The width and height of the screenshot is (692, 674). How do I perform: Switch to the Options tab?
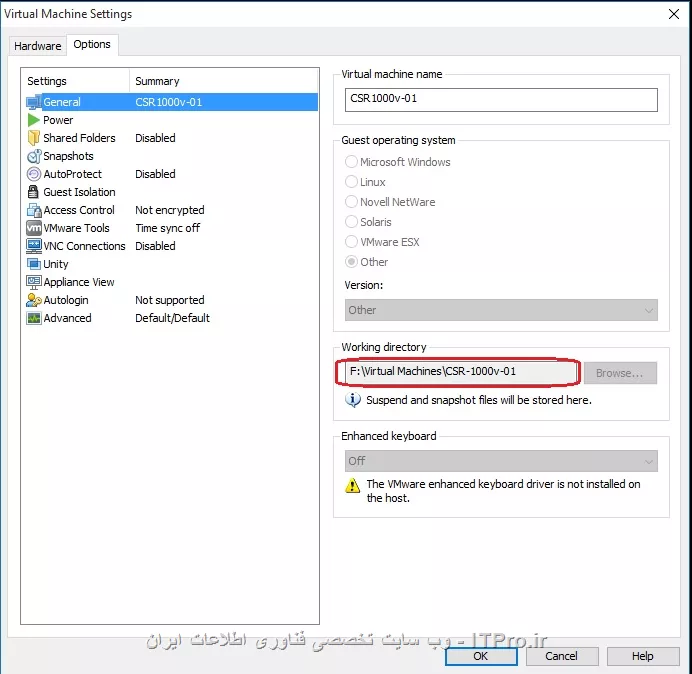click(x=92, y=45)
